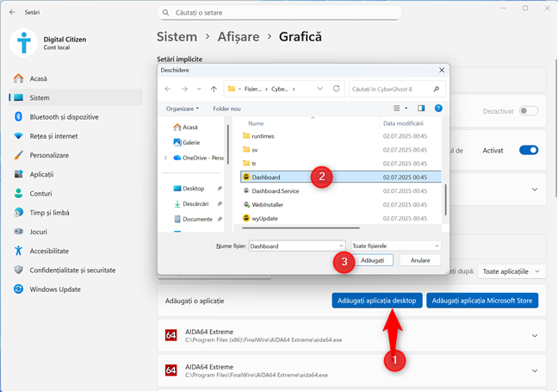Select OneDrive in navigation pane
The image size is (558, 392).
pos(199,158)
